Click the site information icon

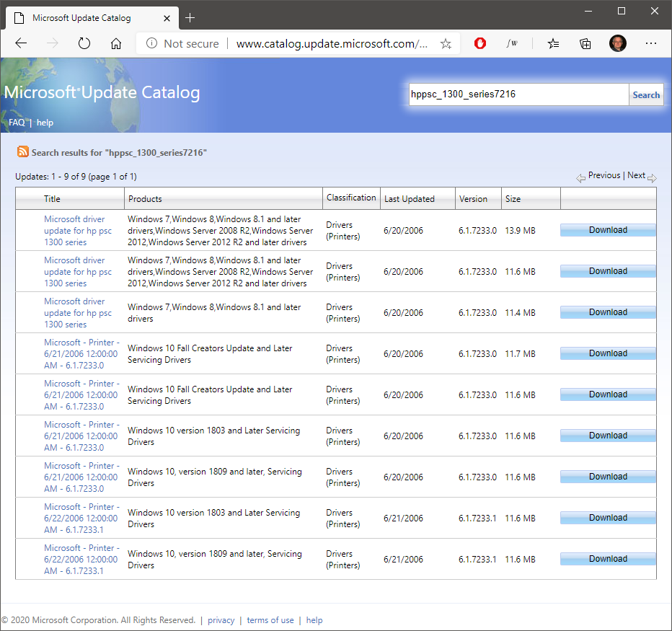point(151,43)
